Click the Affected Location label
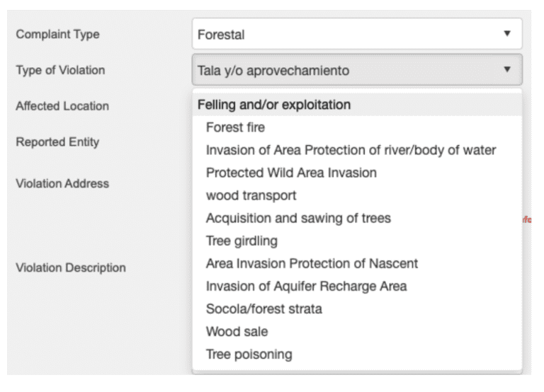 point(62,106)
